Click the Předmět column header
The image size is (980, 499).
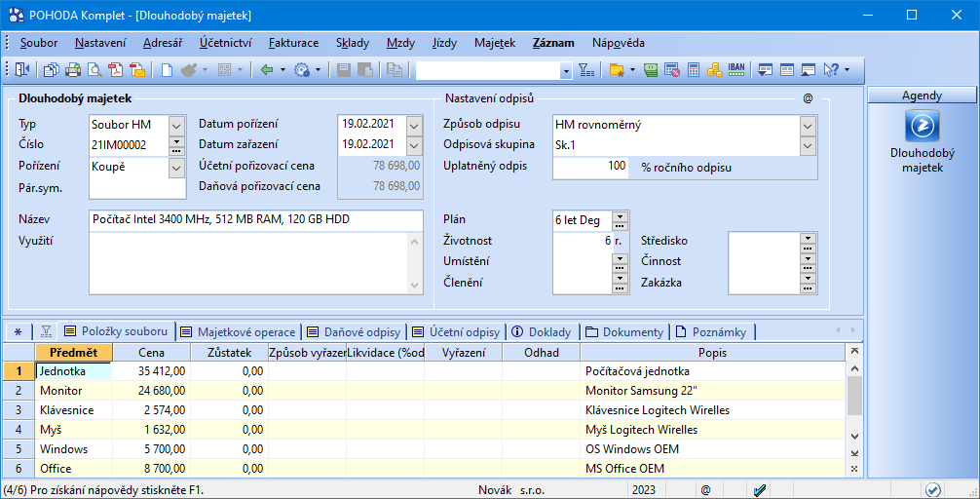(x=74, y=352)
